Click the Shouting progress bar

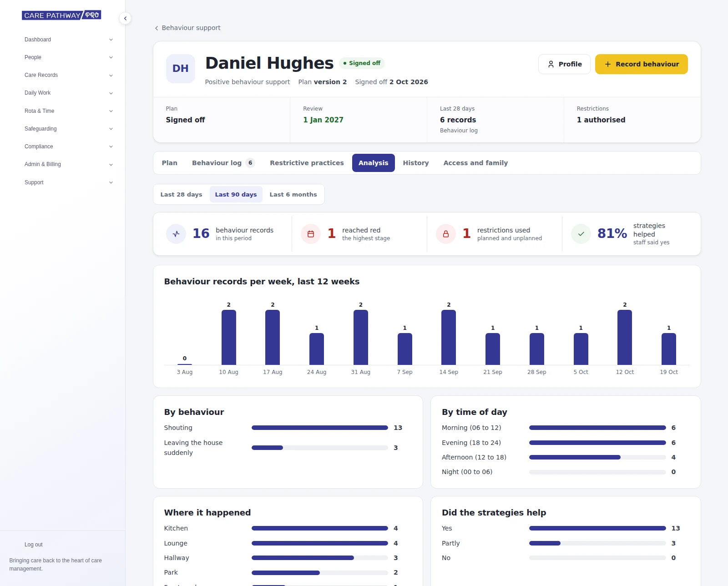(320, 428)
